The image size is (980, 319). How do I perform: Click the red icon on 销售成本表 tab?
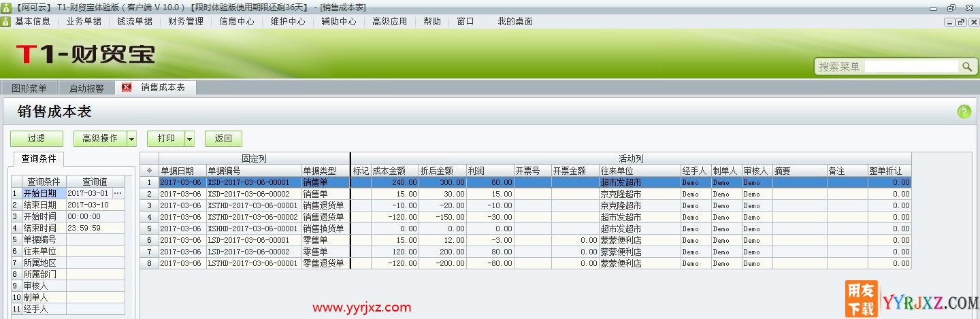point(127,88)
